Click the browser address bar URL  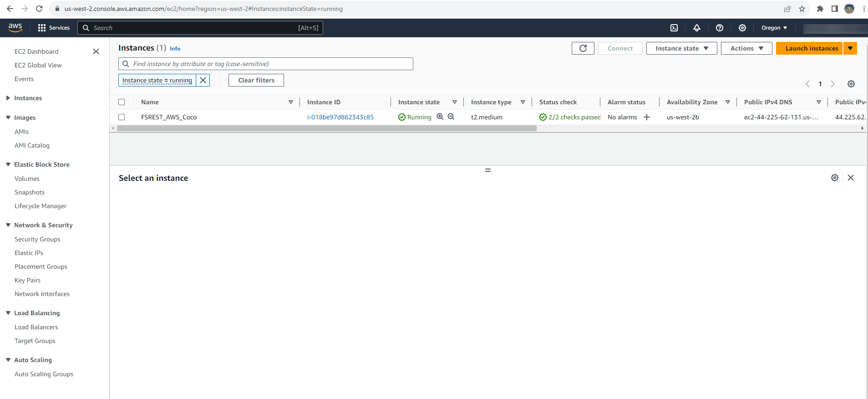point(203,9)
